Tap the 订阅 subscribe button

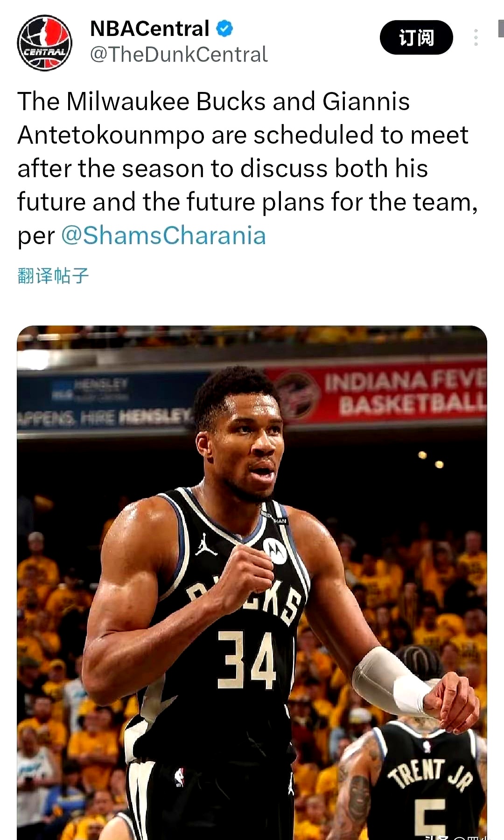point(416,37)
